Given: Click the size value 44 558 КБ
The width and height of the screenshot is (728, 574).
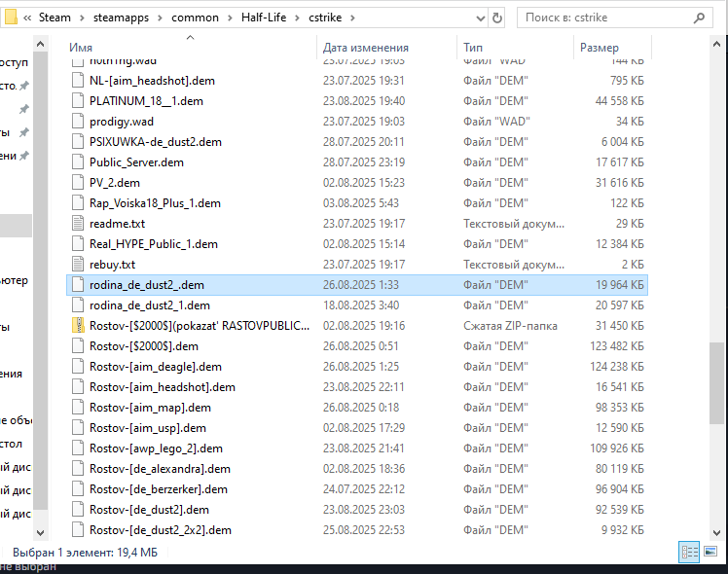Looking at the screenshot, I should (619, 101).
